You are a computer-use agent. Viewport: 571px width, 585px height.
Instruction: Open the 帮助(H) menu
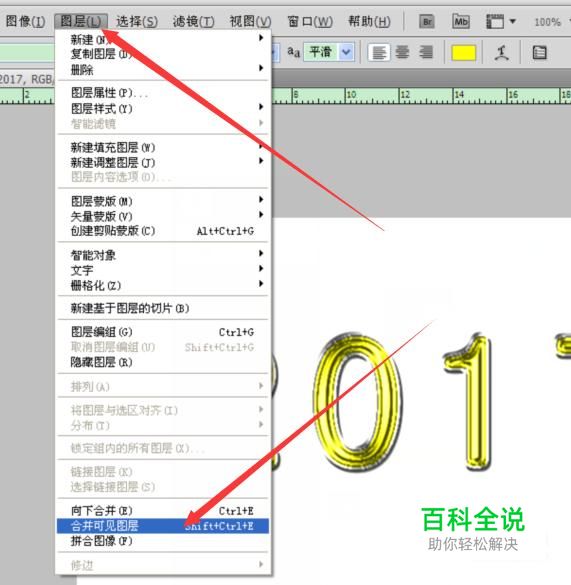(x=369, y=21)
